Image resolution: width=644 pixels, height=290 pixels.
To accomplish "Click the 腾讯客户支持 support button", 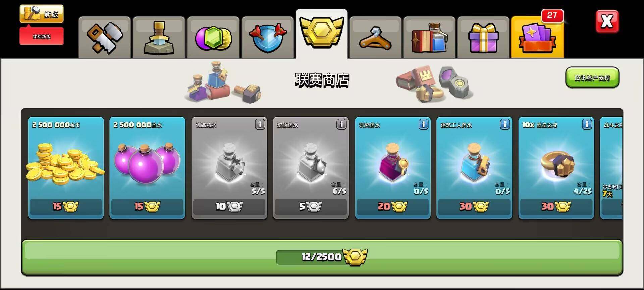I will tap(592, 78).
